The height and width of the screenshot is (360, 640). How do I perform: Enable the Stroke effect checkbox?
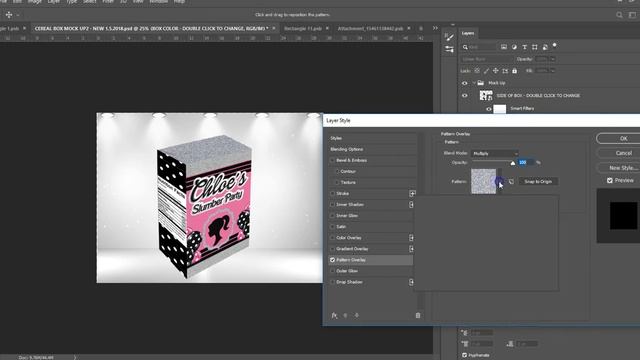coord(332,193)
